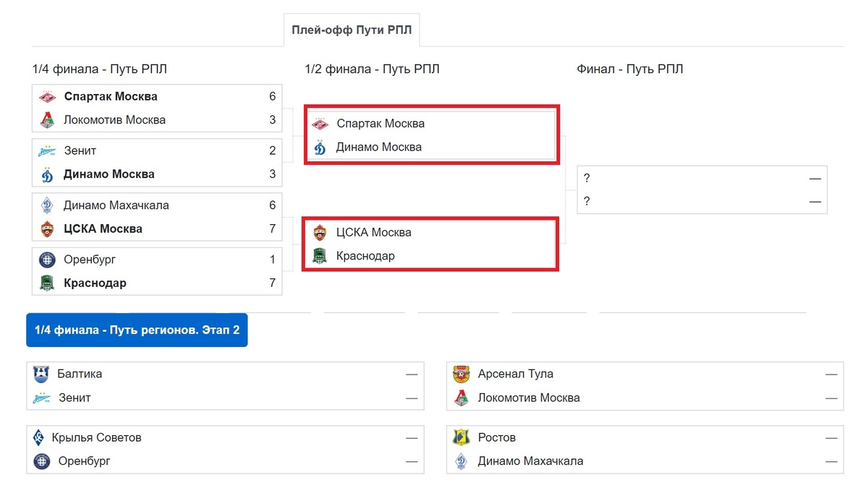Click Зенит name in Балтика match
The image size is (868, 488).
click(x=75, y=398)
